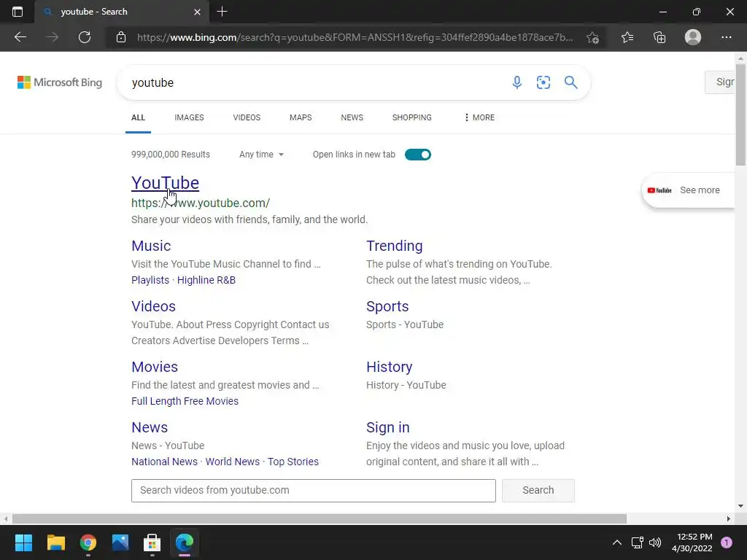Image resolution: width=747 pixels, height=560 pixels.
Task: Click the Refresh page icon
Action: point(85,37)
